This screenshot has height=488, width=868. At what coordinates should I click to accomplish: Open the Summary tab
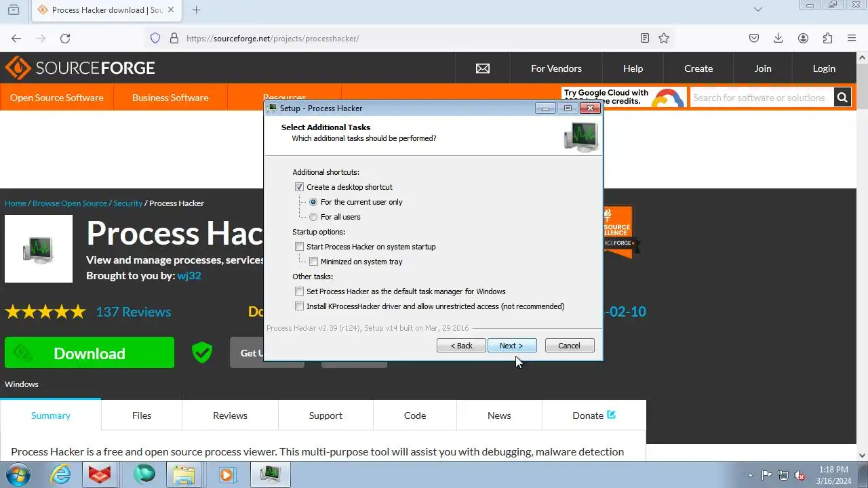coord(51,415)
